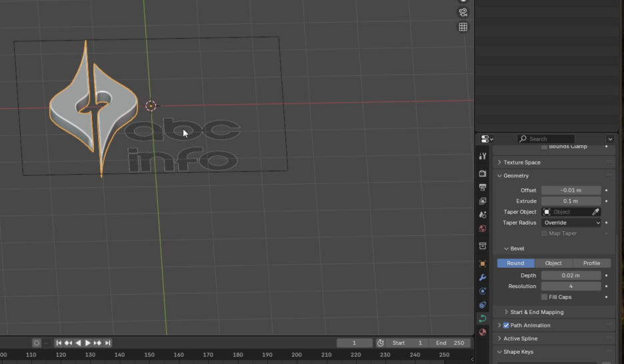Image resolution: width=624 pixels, height=364 pixels.
Task: Open the Tool properties tab
Action: coord(483,157)
